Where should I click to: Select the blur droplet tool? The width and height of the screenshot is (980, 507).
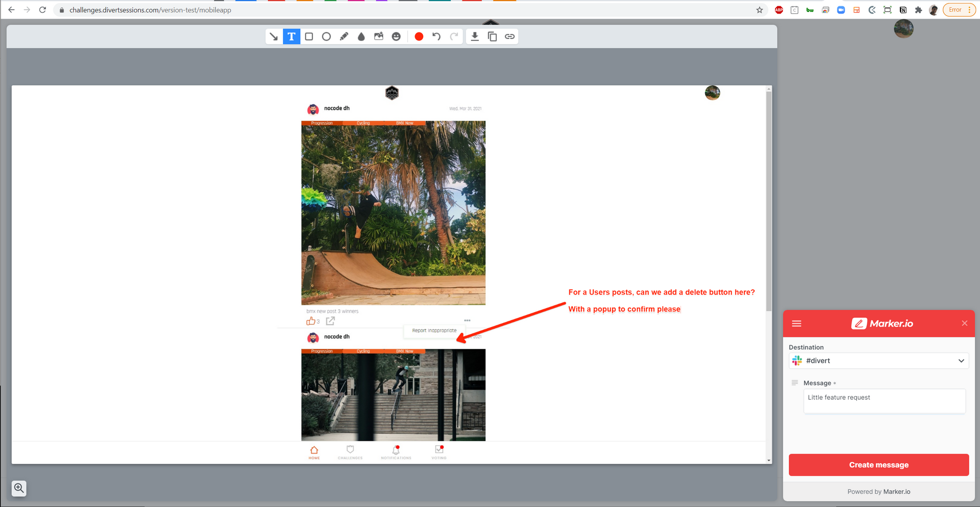point(361,37)
